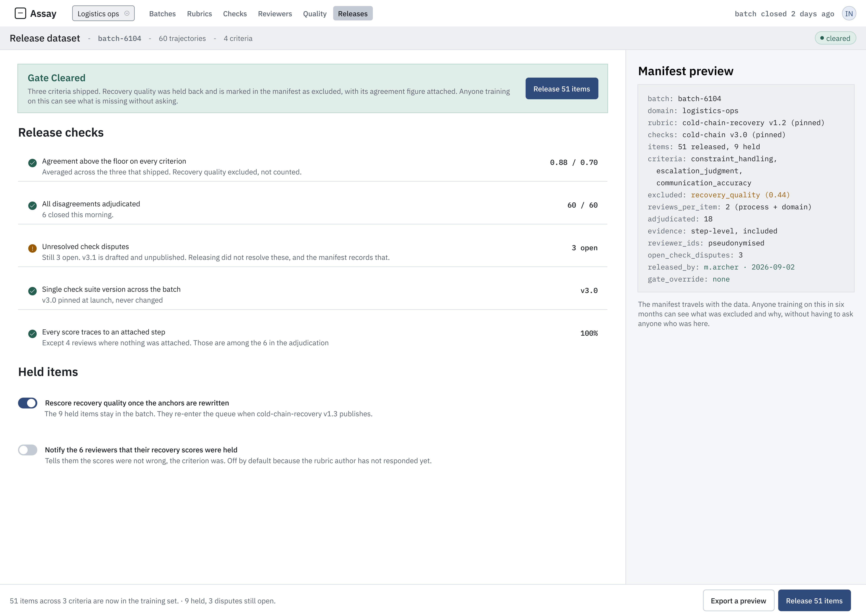Click the green check icon beside Every score traces
866x616 pixels.
point(33,334)
